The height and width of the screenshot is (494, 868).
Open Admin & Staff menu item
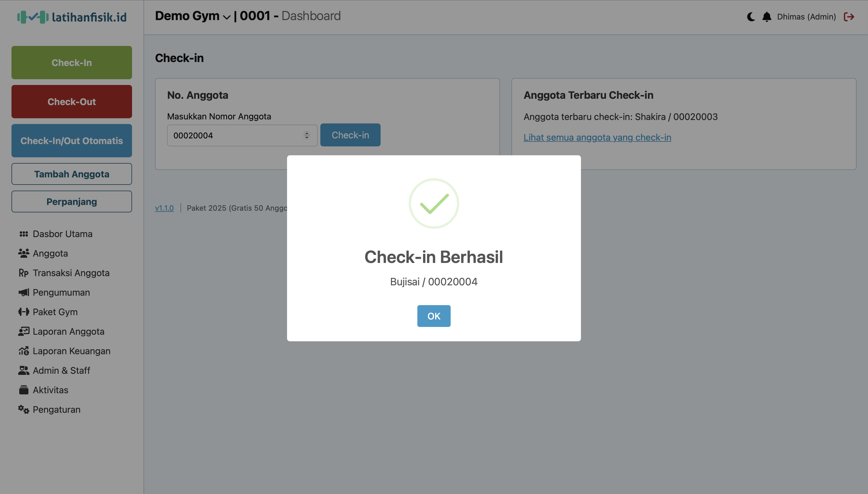[61, 371]
